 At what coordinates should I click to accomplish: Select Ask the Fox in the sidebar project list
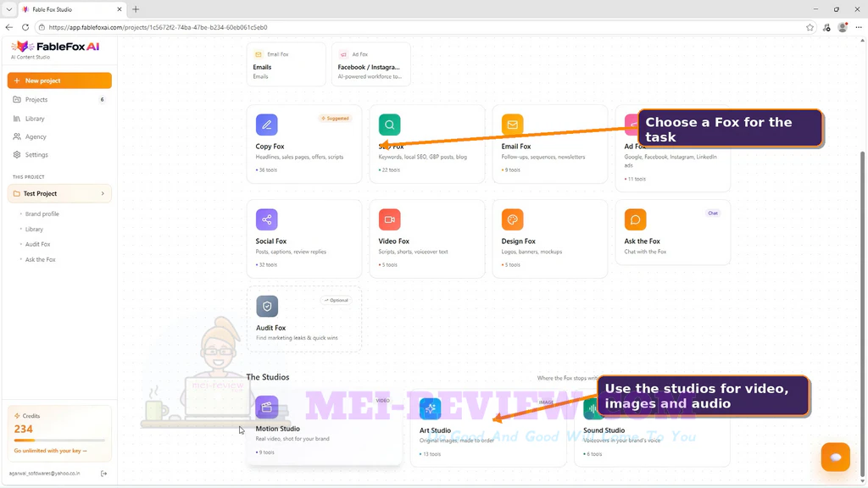(40, 259)
